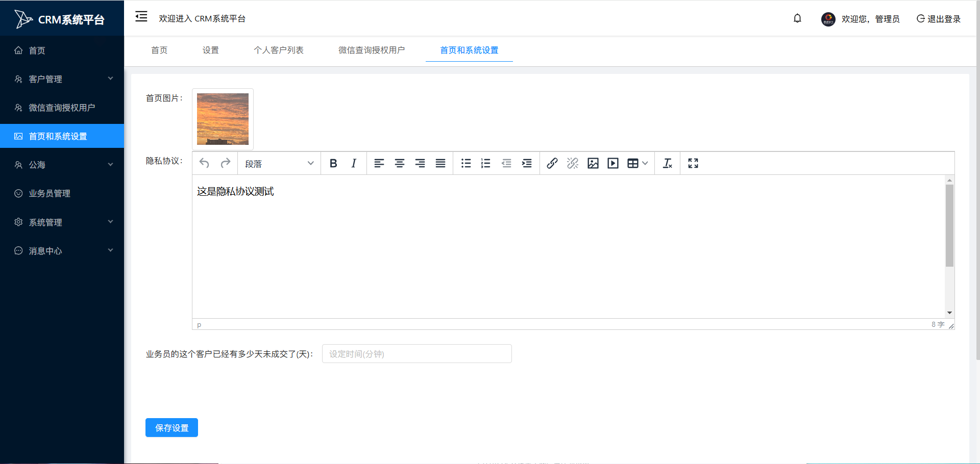This screenshot has height=464, width=980.
Task: Open the notification bell
Action: pos(797,18)
